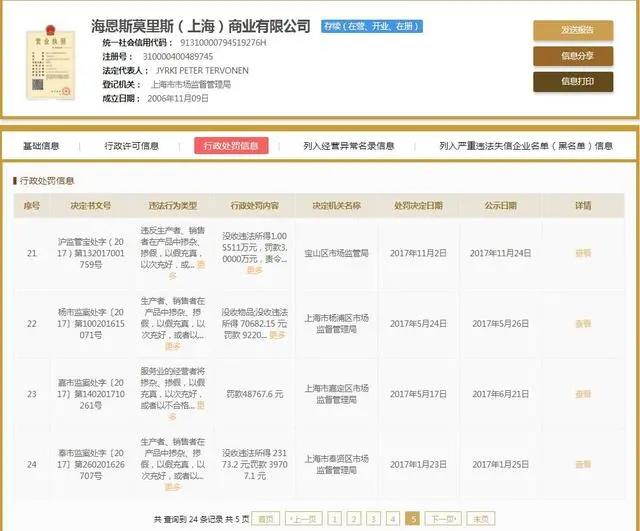The width and height of the screenshot is (640, 531).
Task: View details link for record 21
Action: click(x=583, y=253)
